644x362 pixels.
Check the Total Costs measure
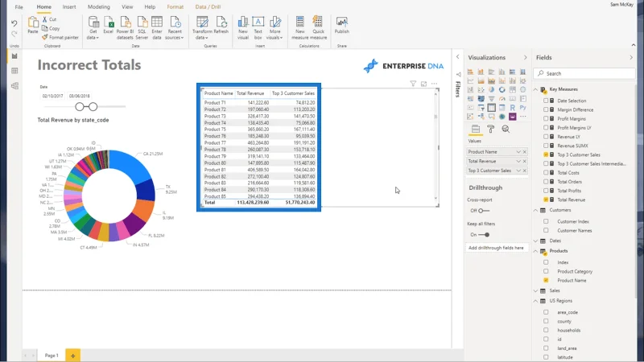(546, 173)
